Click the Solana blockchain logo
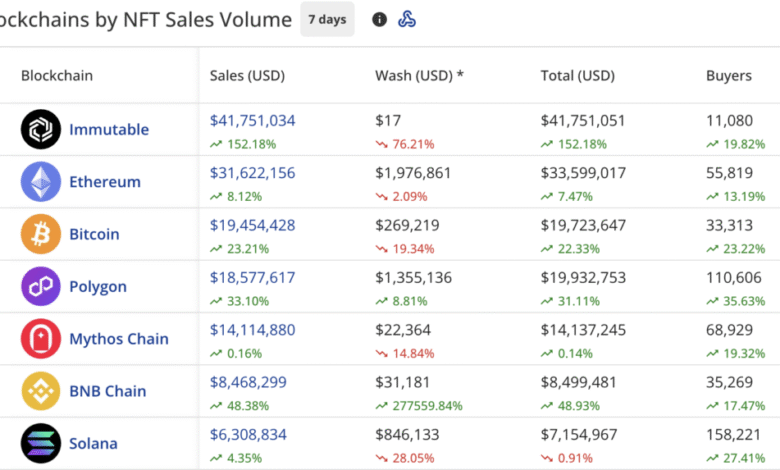 [x=41, y=443]
